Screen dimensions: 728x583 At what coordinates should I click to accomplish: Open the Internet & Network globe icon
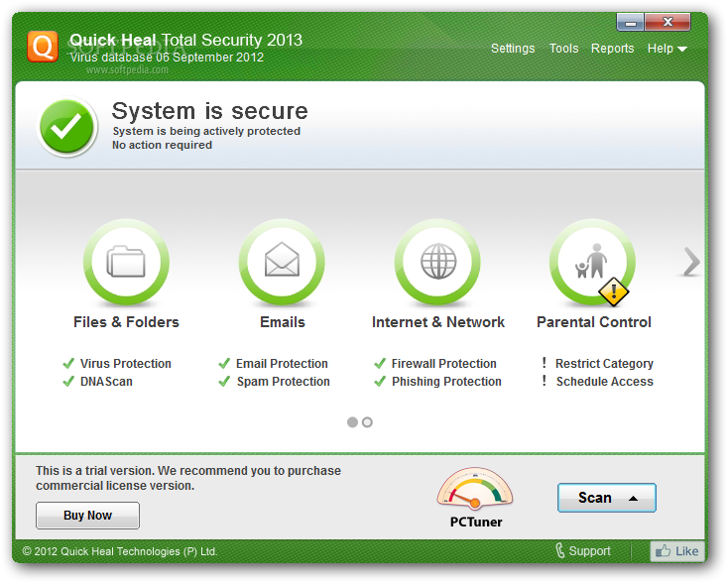[437, 263]
